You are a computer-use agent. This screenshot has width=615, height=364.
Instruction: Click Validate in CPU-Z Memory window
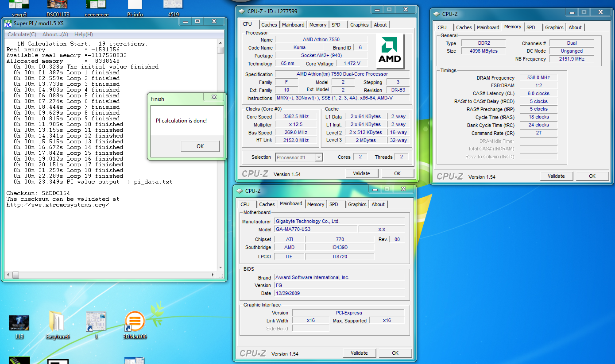click(556, 176)
